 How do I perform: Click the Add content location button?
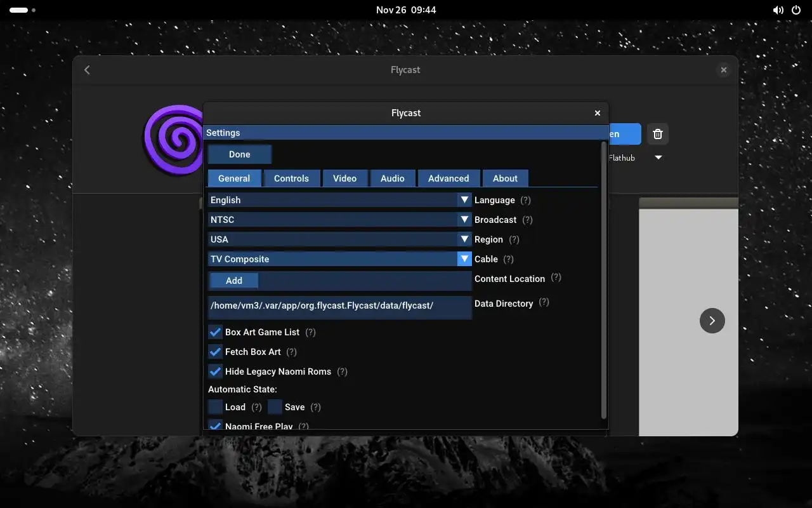[233, 281]
